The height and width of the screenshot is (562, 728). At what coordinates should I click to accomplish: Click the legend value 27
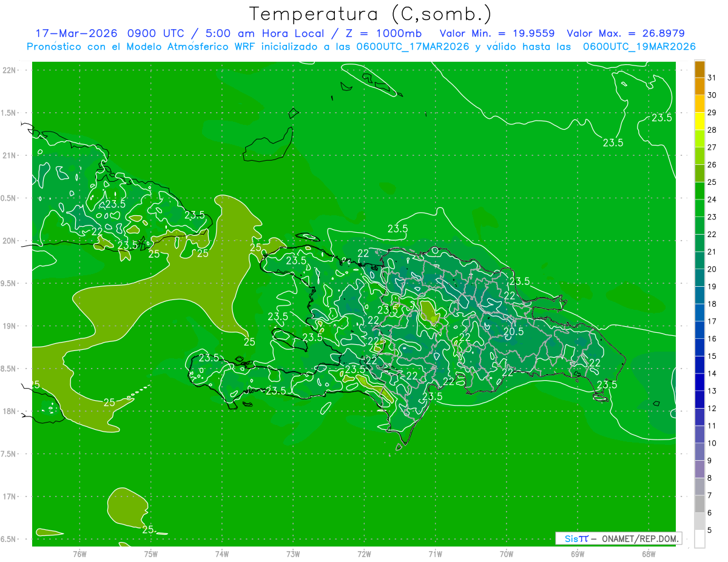(713, 147)
